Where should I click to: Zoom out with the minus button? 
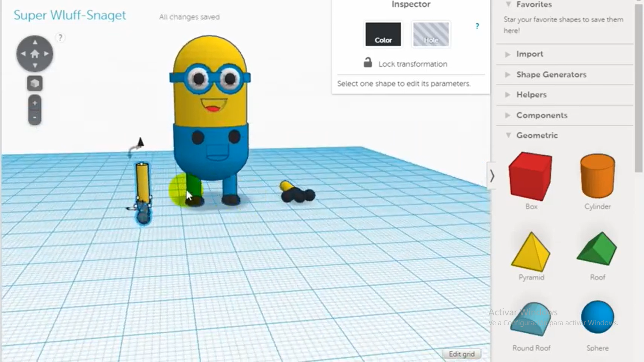(35, 117)
